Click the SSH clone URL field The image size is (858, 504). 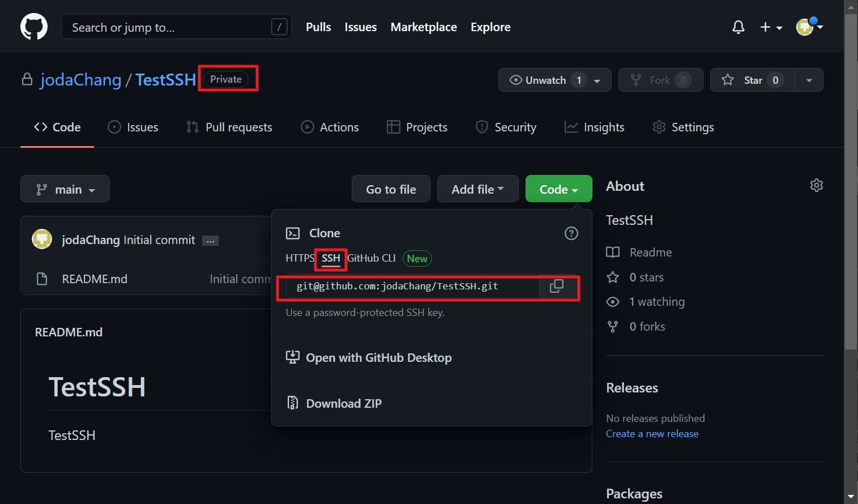413,287
